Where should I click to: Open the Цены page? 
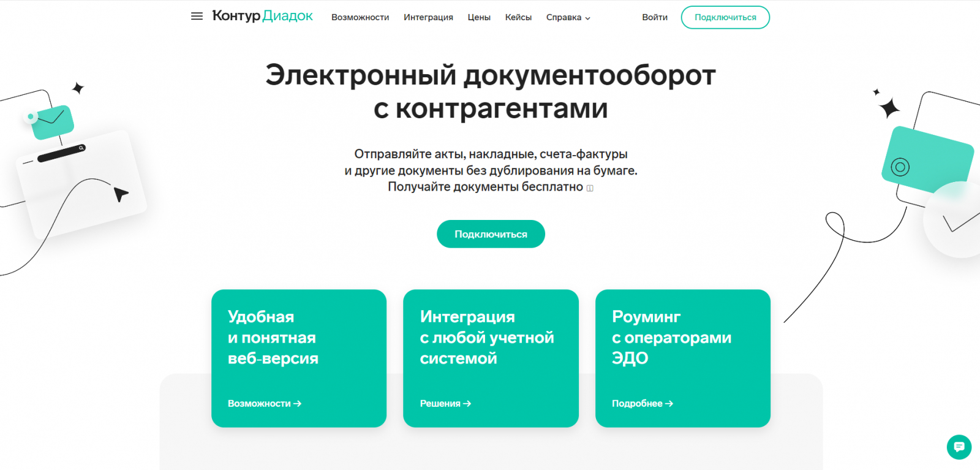coord(479,17)
